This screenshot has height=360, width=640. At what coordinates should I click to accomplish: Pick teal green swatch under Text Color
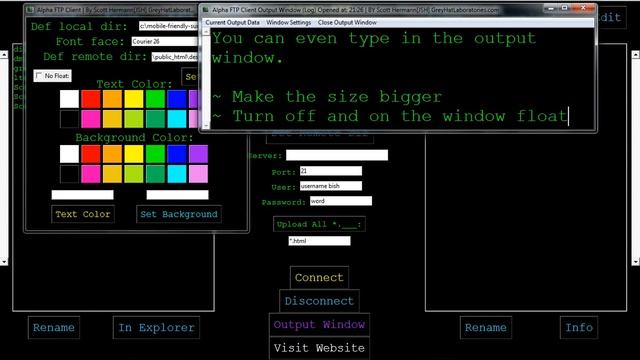(x=156, y=119)
